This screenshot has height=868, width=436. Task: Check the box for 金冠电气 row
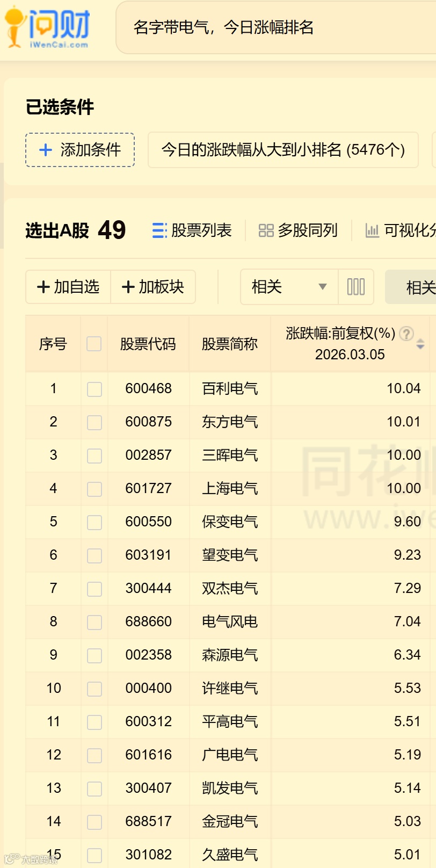click(95, 822)
